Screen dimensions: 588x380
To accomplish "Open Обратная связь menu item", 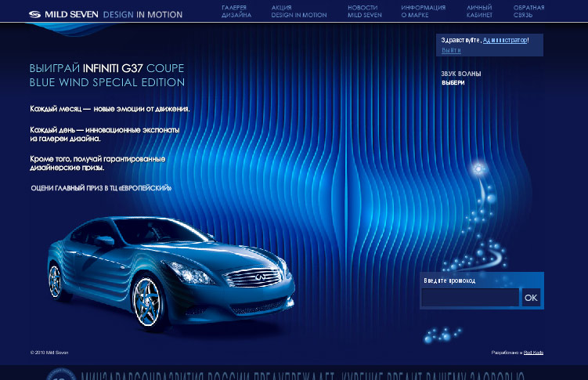I will coord(528,11).
